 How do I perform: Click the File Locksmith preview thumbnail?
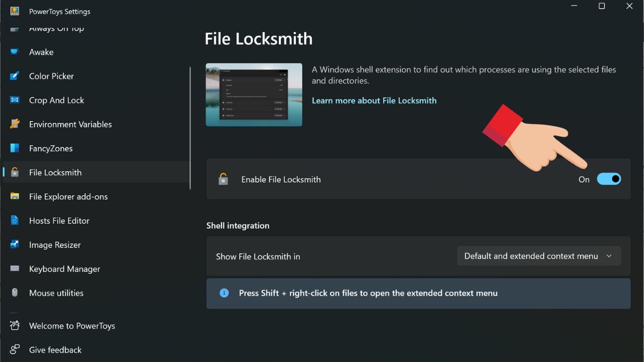(254, 95)
